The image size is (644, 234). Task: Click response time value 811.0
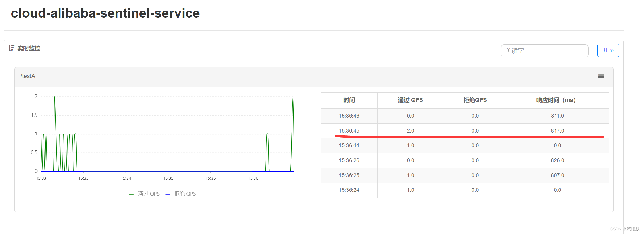tap(557, 116)
